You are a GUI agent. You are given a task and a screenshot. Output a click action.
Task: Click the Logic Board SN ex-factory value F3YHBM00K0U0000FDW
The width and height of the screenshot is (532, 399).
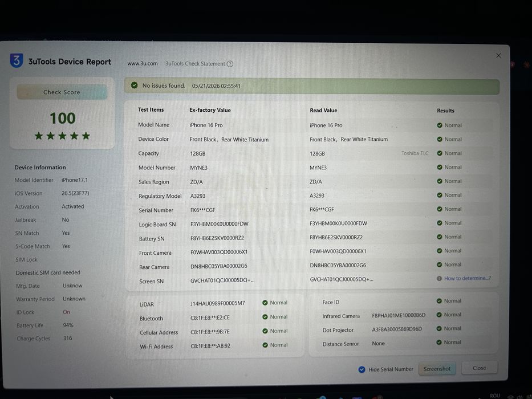pyautogui.click(x=219, y=224)
